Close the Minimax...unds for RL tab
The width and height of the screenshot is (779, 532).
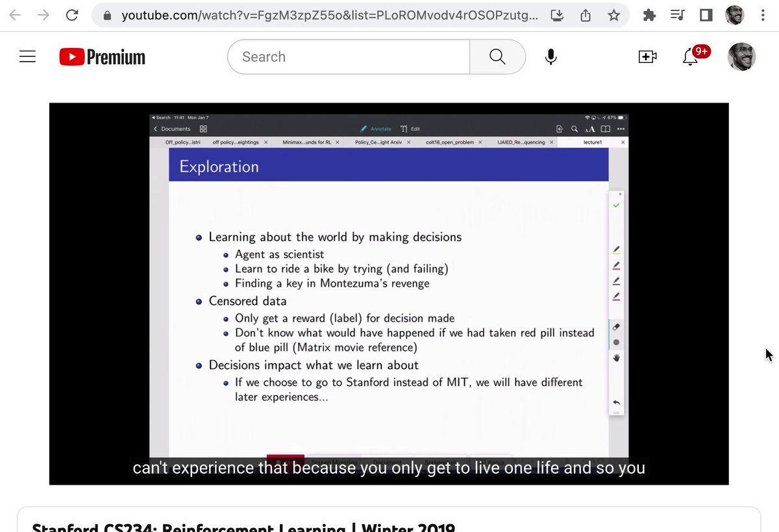pyautogui.click(x=336, y=142)
